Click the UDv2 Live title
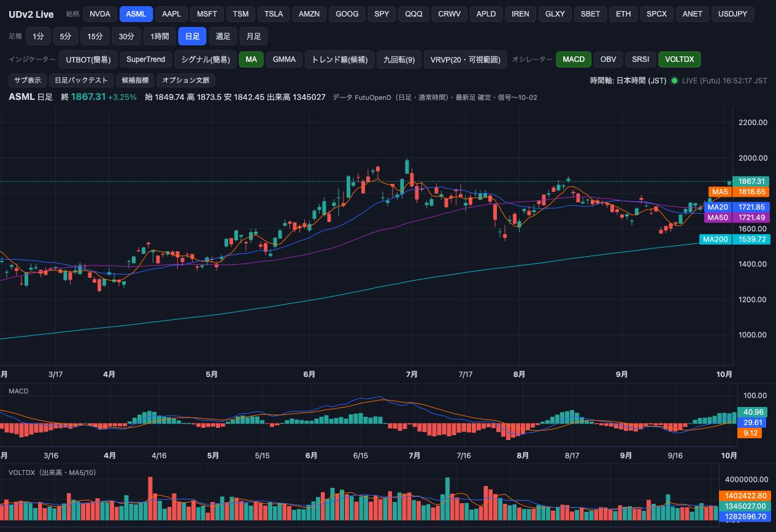The width and height of the screenshot is (776, 532). pos(31,14)
